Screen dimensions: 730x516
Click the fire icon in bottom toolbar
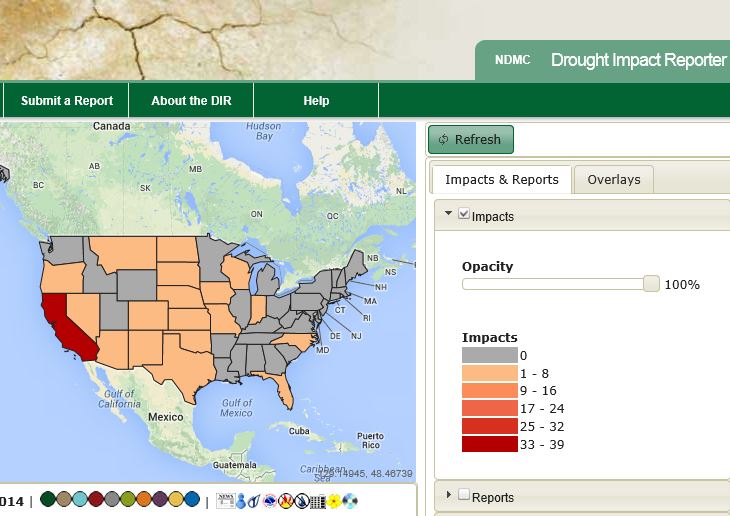point(286,501)
